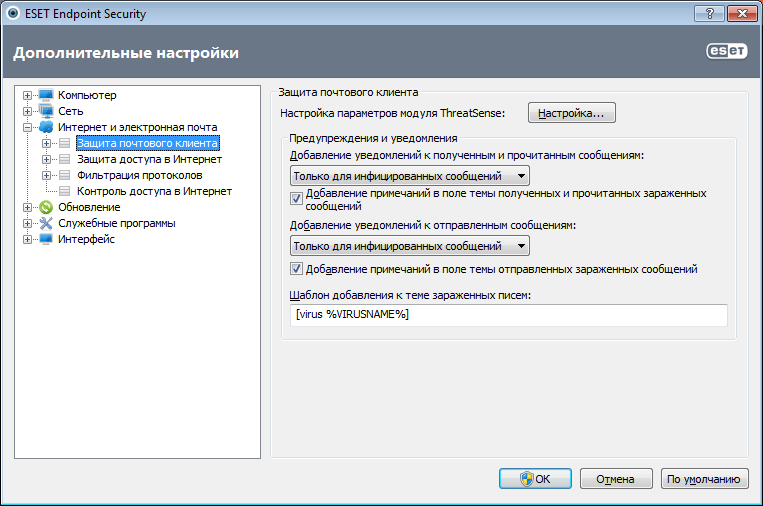
Task: Open dropdown for sent message notifications
Action: click(410, 246)
